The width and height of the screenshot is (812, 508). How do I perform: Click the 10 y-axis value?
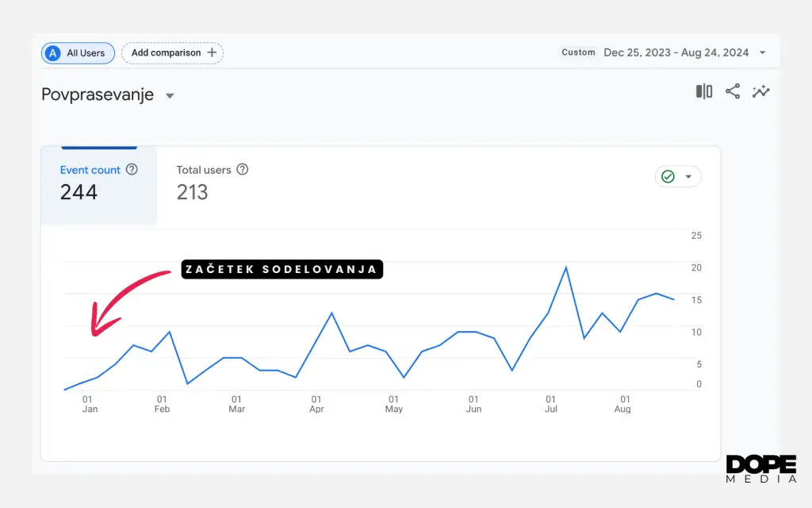pyautogui.click(x=696, y=332)
